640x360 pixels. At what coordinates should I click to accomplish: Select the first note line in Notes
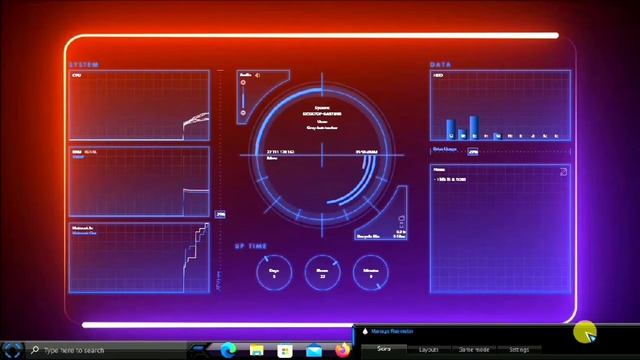(450, 179)
